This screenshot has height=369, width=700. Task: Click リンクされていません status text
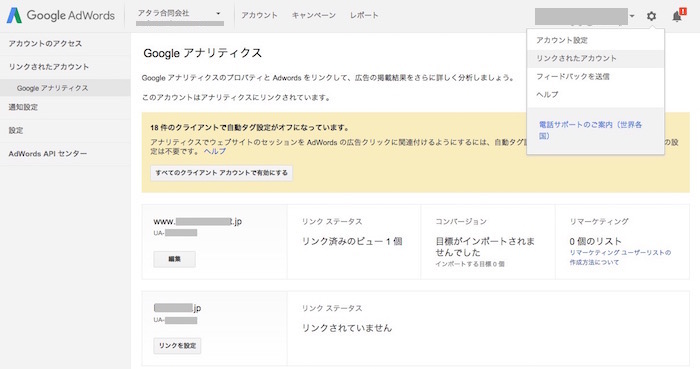[x=347, y=328]
